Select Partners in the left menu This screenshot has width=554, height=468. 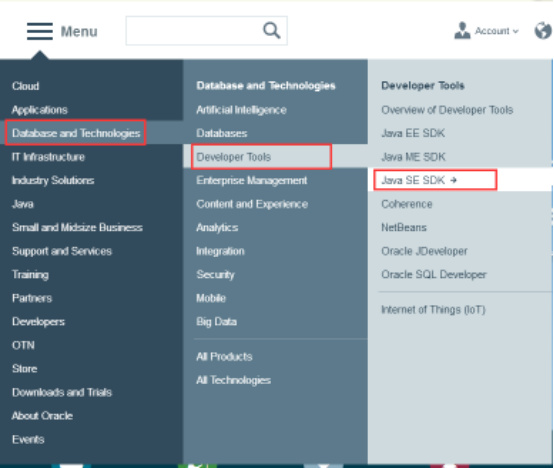(x=32, y=298)
